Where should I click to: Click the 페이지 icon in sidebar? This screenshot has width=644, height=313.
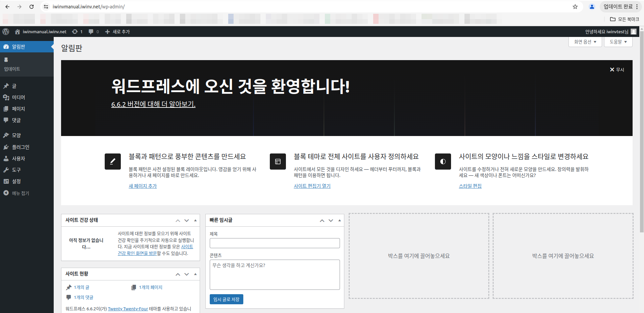(x=6, y=109)
